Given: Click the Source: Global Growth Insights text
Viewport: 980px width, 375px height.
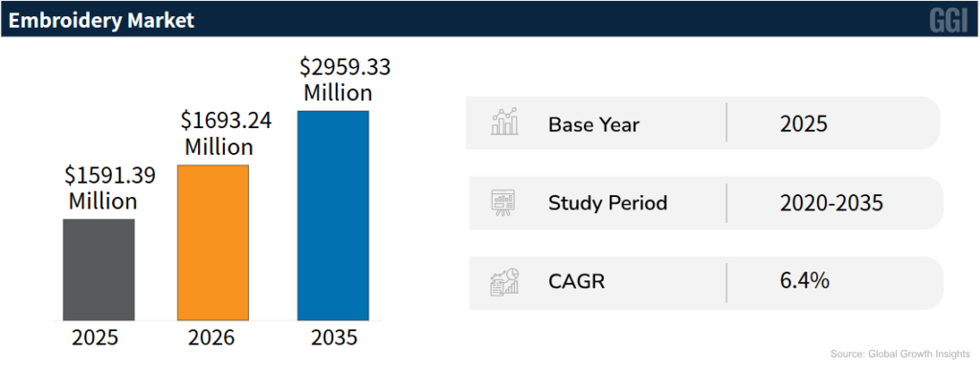Looking at the screenshot, I should (x=900, y=354).
